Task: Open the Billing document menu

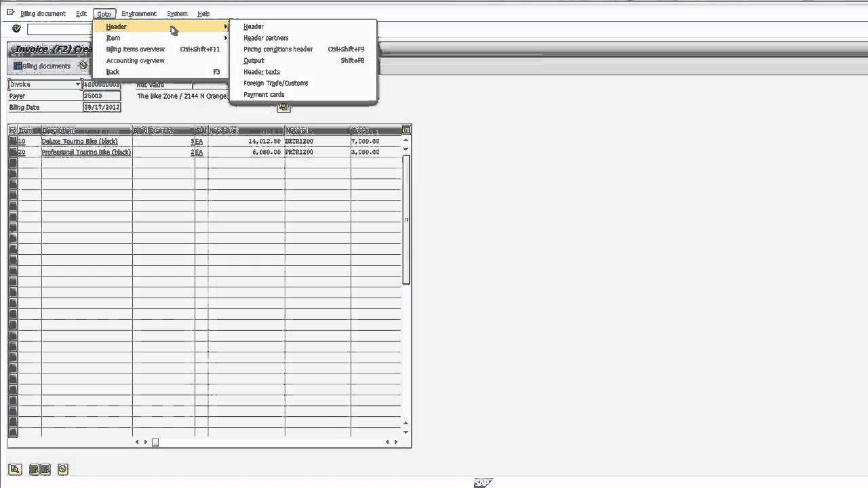Action: click(x=43, y=14)
